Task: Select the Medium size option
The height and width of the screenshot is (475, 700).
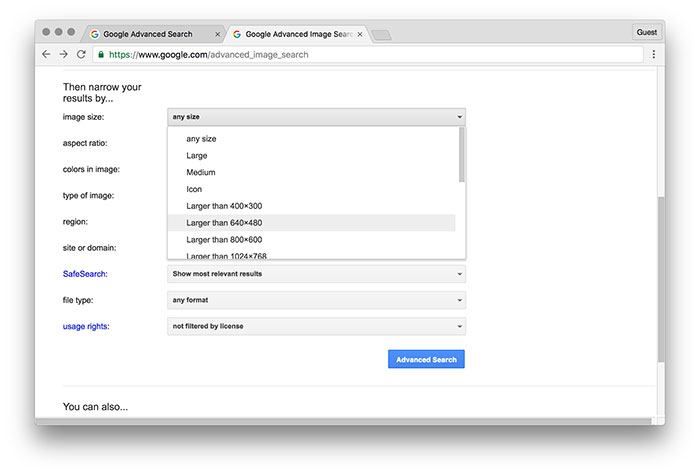Action: 200,172
